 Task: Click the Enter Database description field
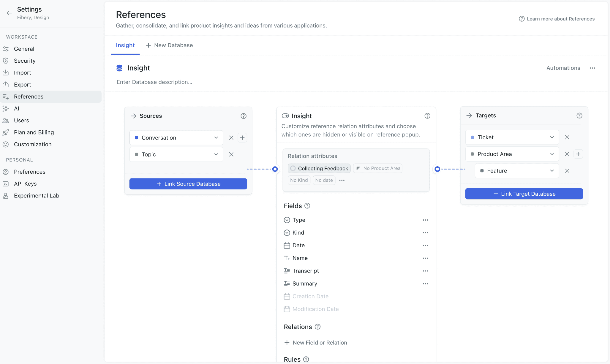pos(154,82)
